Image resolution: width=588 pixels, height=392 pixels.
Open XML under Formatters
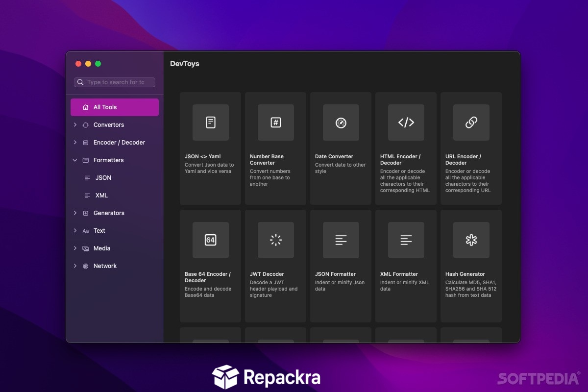pyautogui.click(x=101, y=196)
